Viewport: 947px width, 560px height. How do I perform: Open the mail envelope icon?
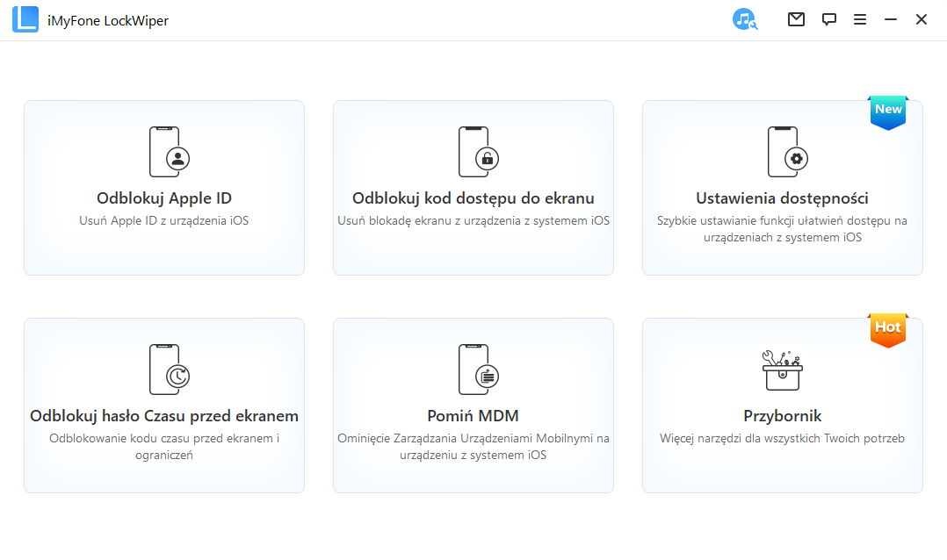coord(796,19)
